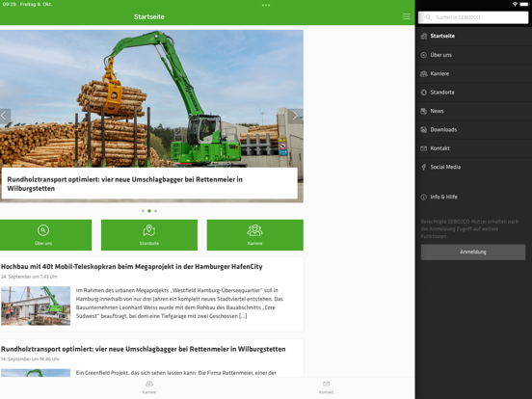
Task: Tap the Wi-Fi status icon
Action: [x=515, y=4]
